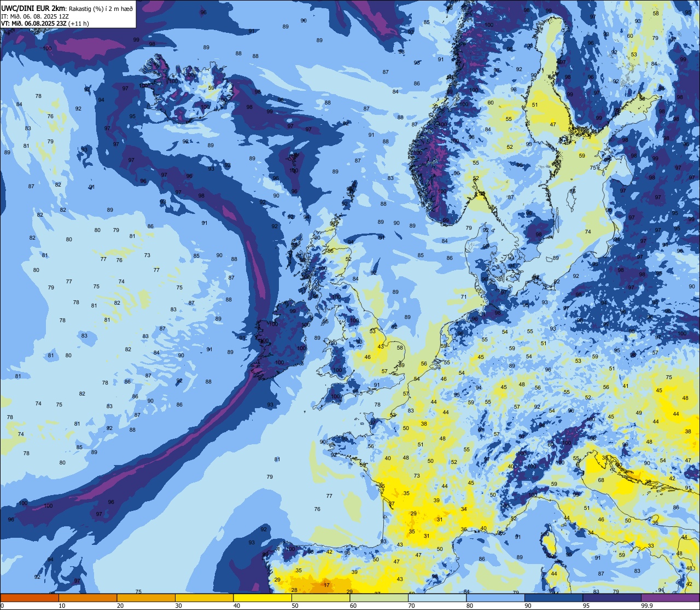This screenshot has height=610, width=700.
Task: Click the purple above-99.9% legend swatch
Action: (670, 598)
